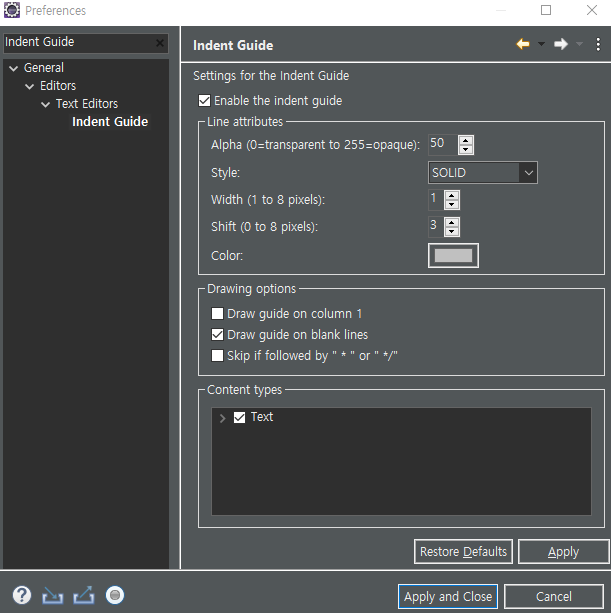The height and width of the screenshot is (613, 611).
Task: Open back history dropdown arrow
Action: point(541,44)
